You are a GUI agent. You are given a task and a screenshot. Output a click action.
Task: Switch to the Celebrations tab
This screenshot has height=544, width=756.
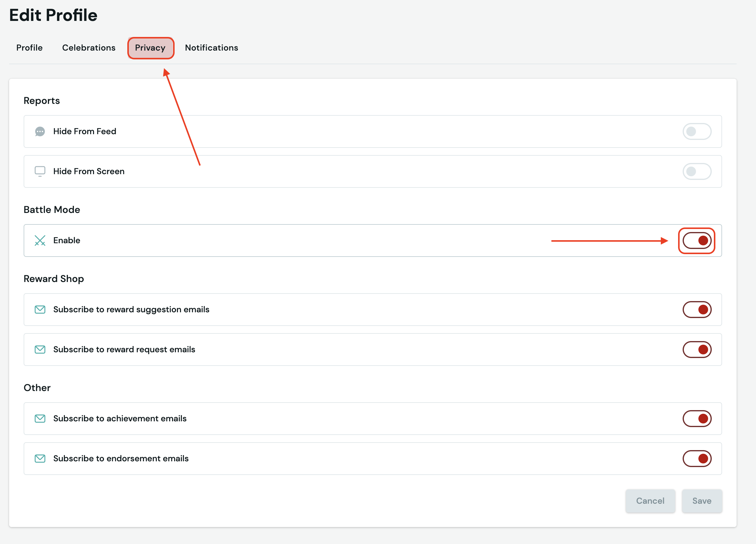click(x=89, y=48)
